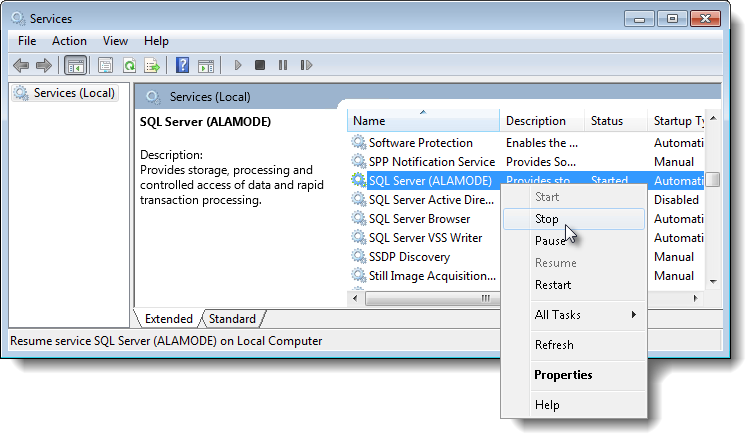The width and height of the screenshot is (756, 444).
Task: Open the Properties toolbar icon
Action: [x=105, y=65]
